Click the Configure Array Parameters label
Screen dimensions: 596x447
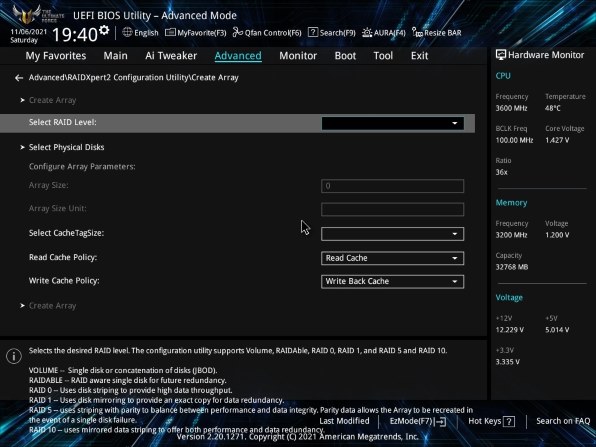(x=82, y=166)
